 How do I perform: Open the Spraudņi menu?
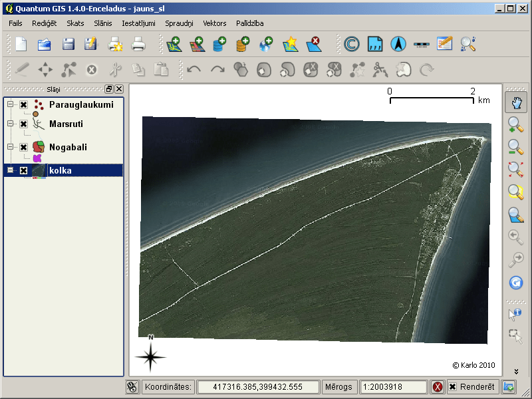179,23
